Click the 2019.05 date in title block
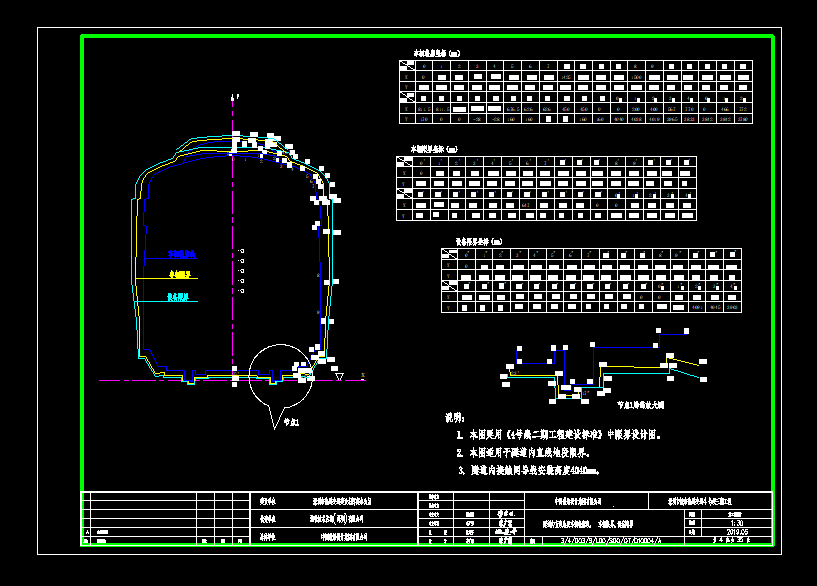Screen dimensions: 817x586 tap(737, 532)
